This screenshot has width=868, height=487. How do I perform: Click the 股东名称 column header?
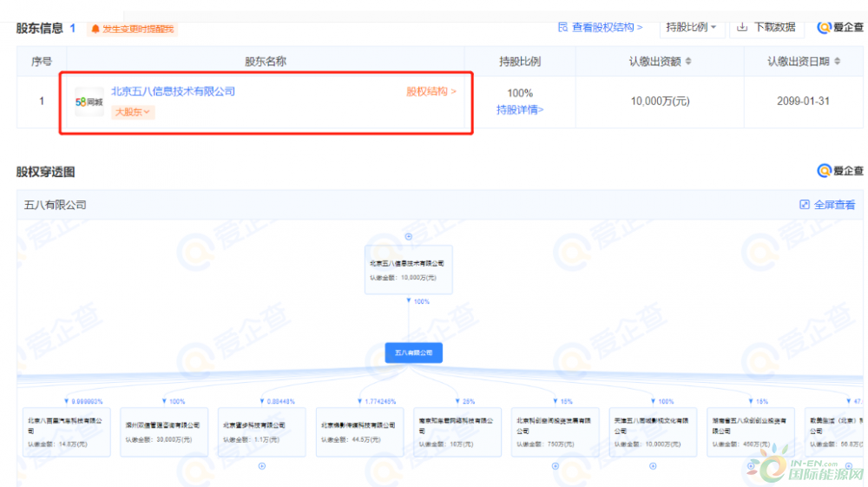tap(265, 62)
